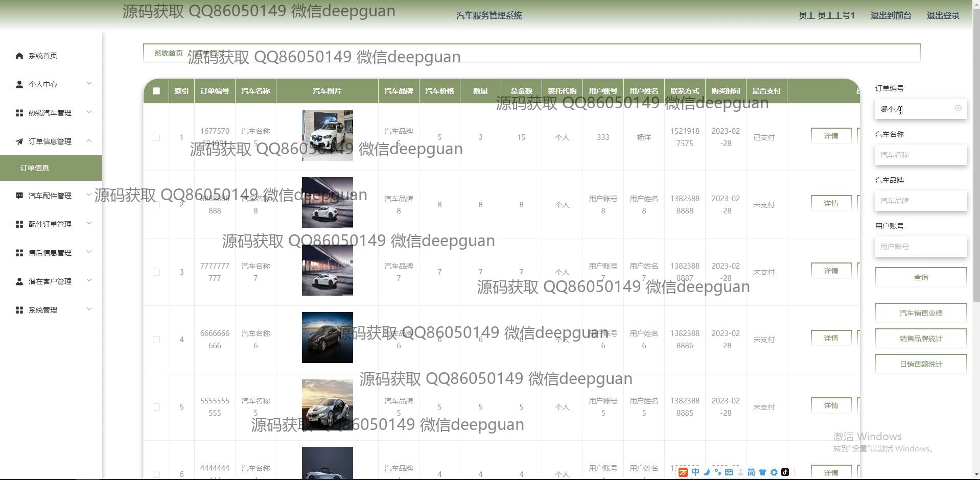Check the checkbox for order row 5
The width and height of the screenshot is (980, 480).
tap(156, 407)
